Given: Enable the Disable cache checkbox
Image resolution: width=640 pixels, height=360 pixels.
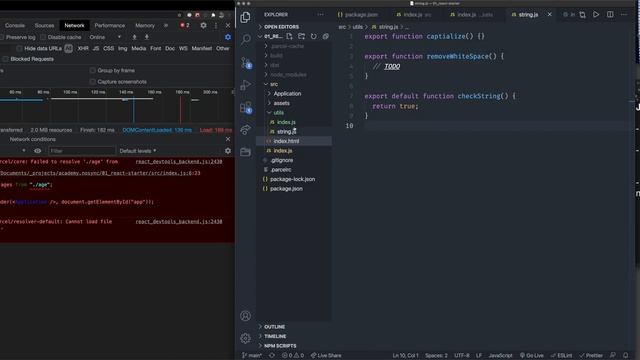Looking at the screenshot, I should pyautogui.click(x=43, y=37).
